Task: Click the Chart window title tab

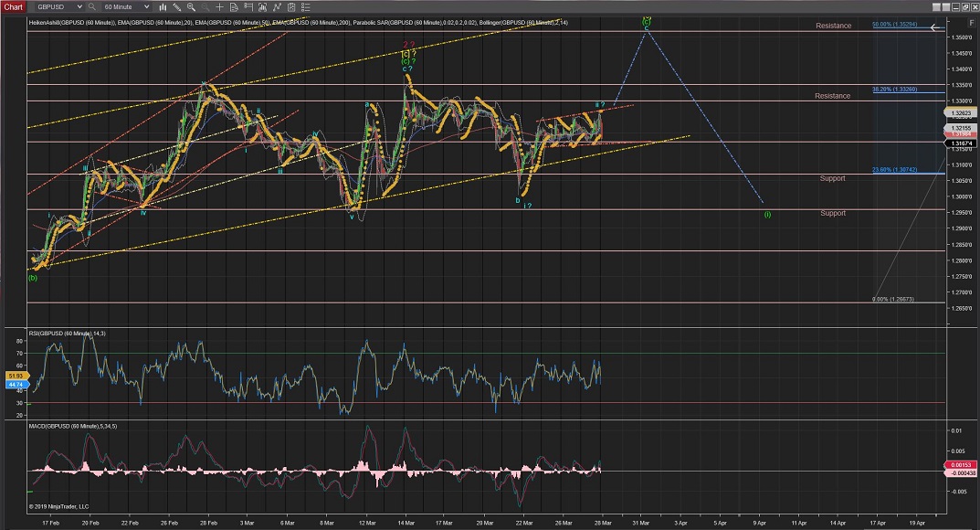Action: (14, 6)
